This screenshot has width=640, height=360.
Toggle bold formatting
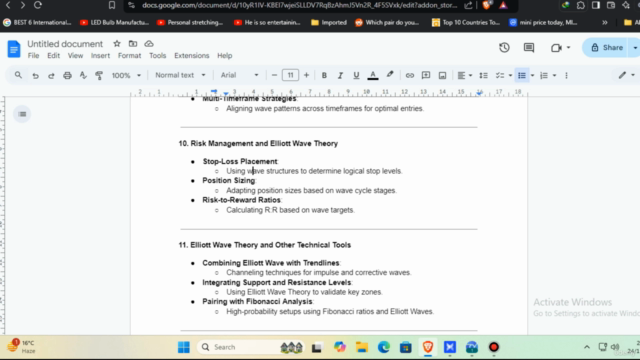click(x=324, y=76)
